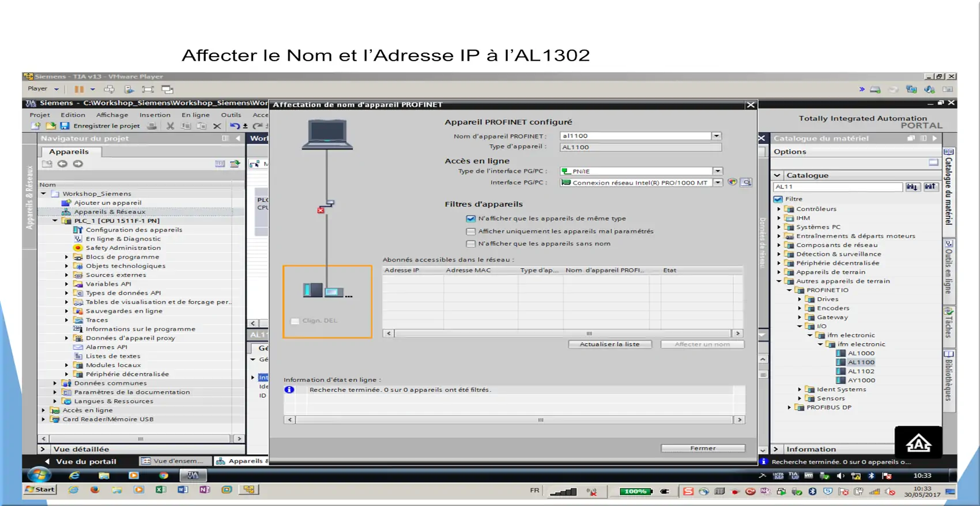The image size is (980, 506).
Task: Click the VMware pause button icon
Action: tap(79, 89)
